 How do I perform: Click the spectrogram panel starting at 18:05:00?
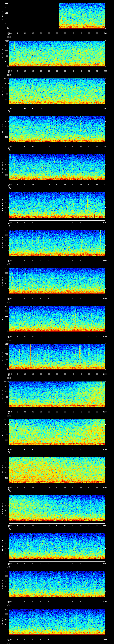click(x=57, y=54)
